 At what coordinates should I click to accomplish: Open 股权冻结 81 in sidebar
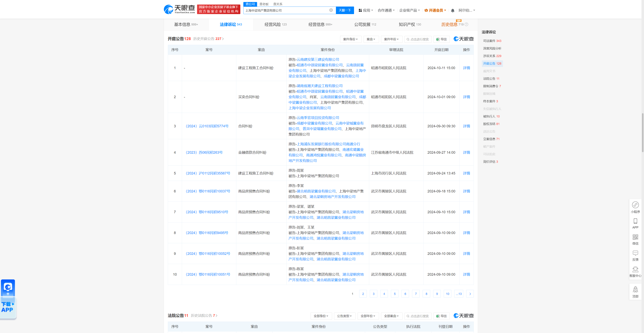pyautogui.click(x=491, y=124)
